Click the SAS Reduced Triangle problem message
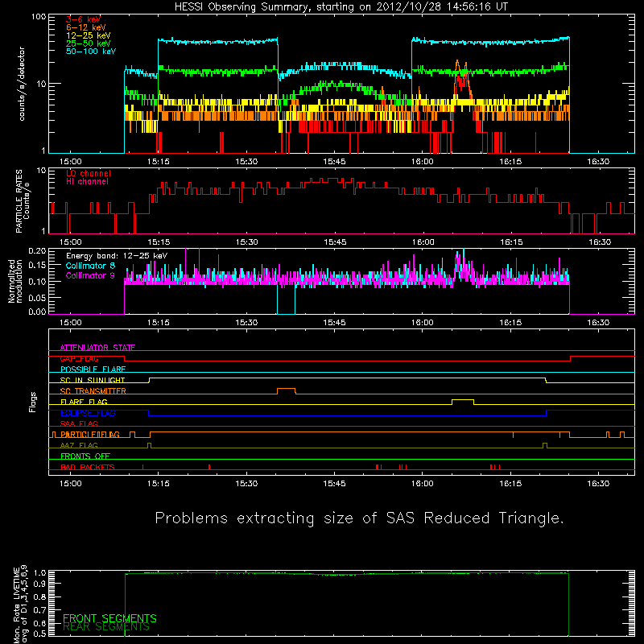The width and height of the screenshot is (644, 644). 359,518
